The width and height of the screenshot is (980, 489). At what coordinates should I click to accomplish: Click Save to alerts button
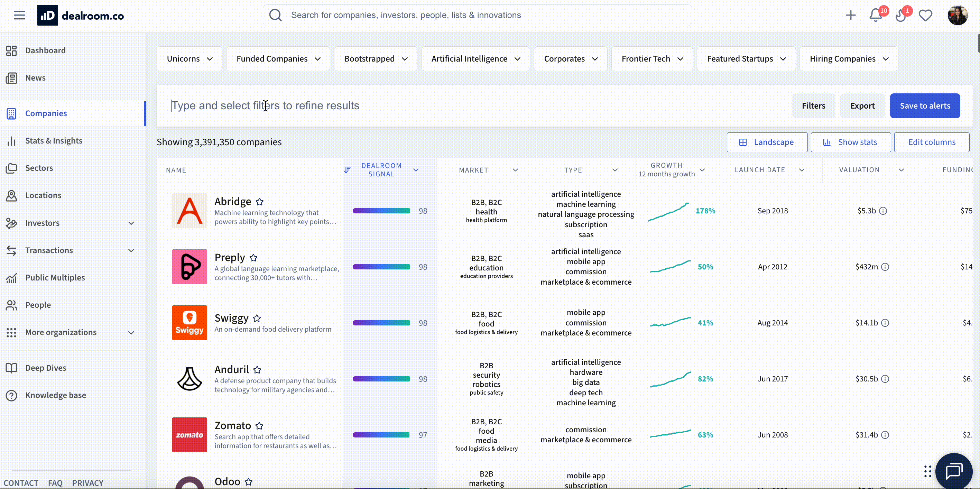click(x=925, y=106)
